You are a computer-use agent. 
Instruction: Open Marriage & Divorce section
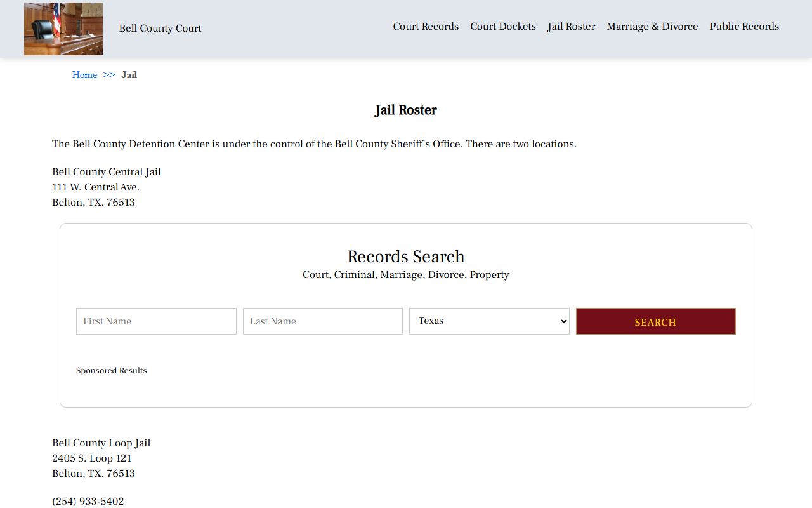pyautogui.click(x=652, y=27)
